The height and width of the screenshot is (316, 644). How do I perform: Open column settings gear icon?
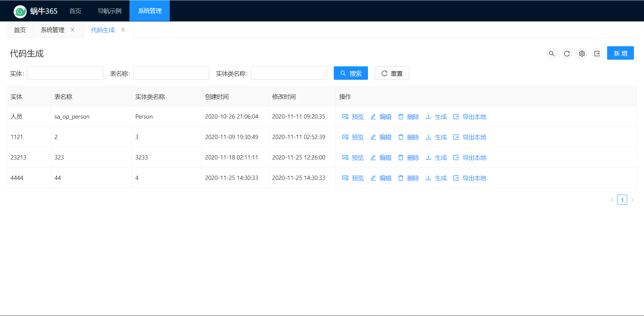(582, 54)
